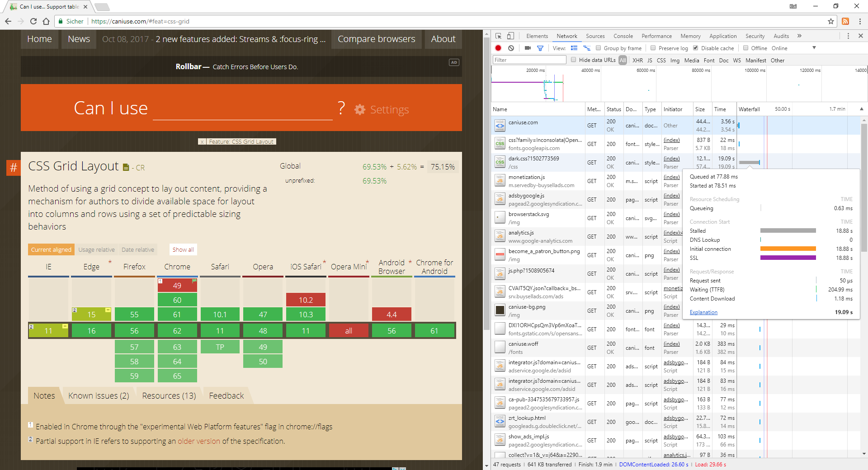The width and height of the screenshot is (868, 470).
Task: Click Waterfall column sort arrow
Action: click(x=861, y=109)
